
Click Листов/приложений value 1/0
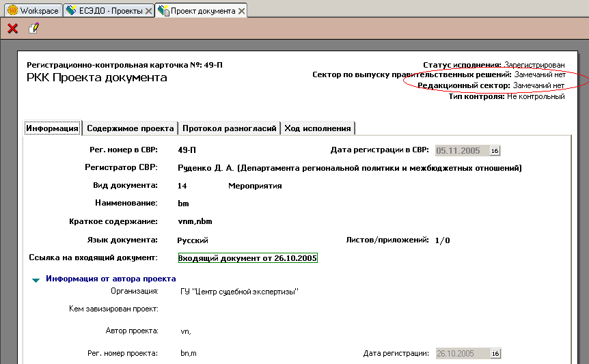(x=443, y=240)
